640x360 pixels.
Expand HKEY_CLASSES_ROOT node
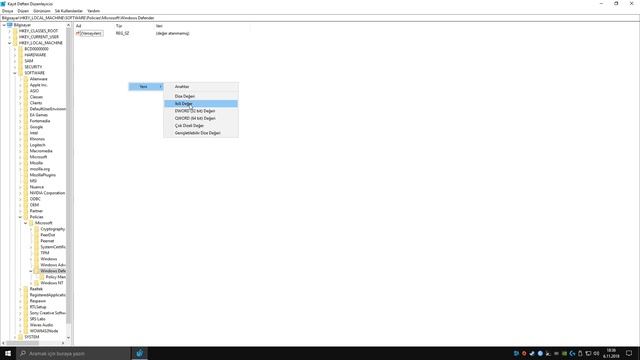pos(9,31)
